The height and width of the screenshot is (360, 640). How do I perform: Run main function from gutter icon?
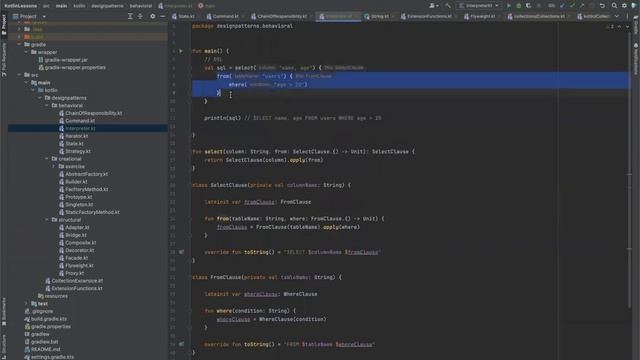tap(181, 51)
